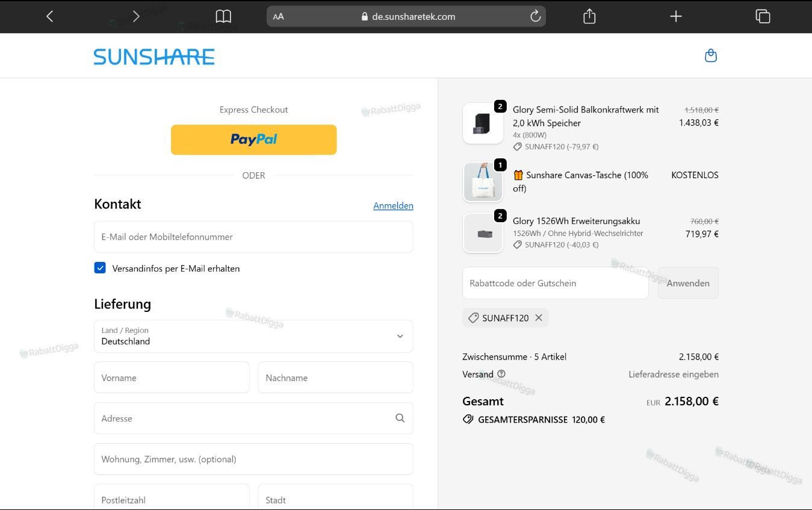The height and width of the screenshot is (510, 812).
Task: Go back with the Safari back arrow
Action: (x=50, y=16)
